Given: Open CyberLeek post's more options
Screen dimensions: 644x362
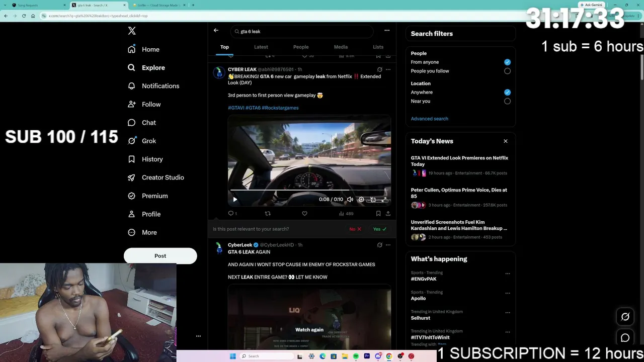Looking at the screenshot, I should click(388, 245).
